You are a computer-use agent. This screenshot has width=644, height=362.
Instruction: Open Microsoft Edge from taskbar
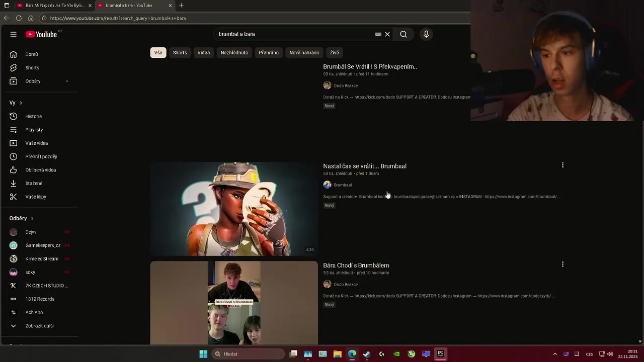[x=352, y=354]
